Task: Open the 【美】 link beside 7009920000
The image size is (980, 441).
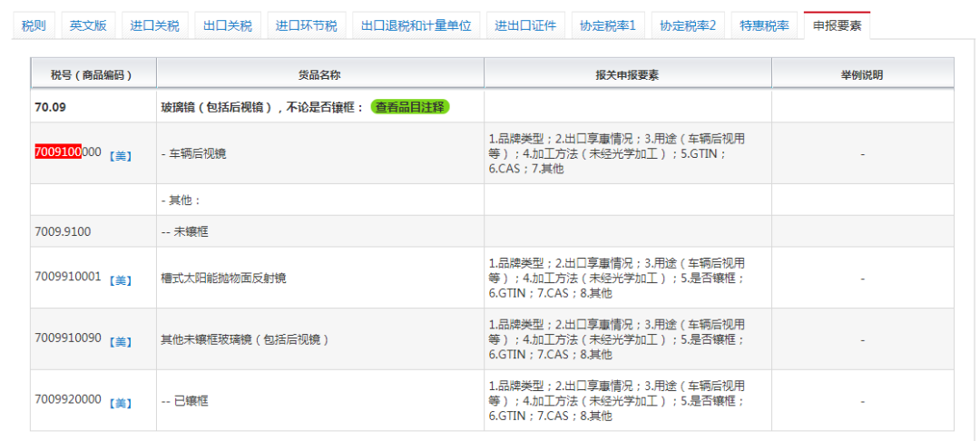Action: coord(121,403)
